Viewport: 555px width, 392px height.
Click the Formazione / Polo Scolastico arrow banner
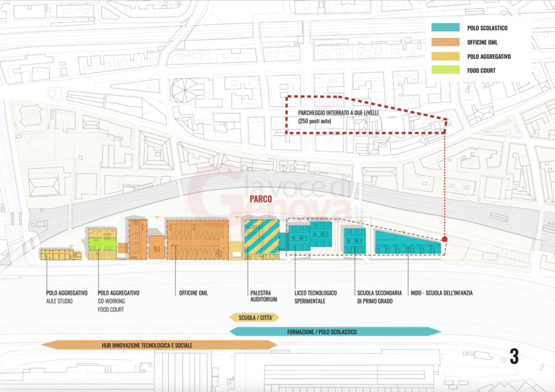335,331
